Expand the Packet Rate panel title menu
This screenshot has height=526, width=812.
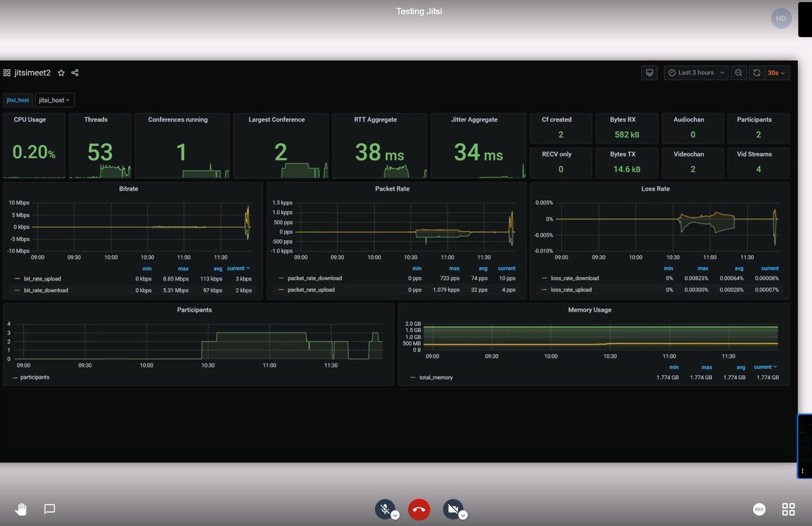tap(392, 189)
